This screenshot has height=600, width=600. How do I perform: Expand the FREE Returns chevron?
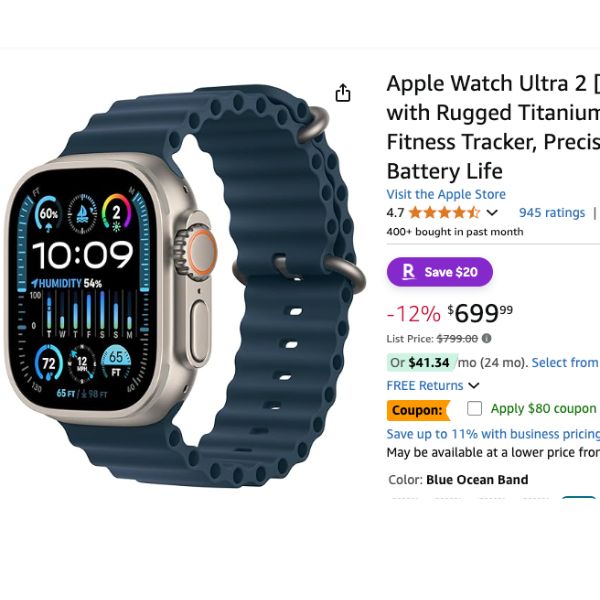(474, 385)
